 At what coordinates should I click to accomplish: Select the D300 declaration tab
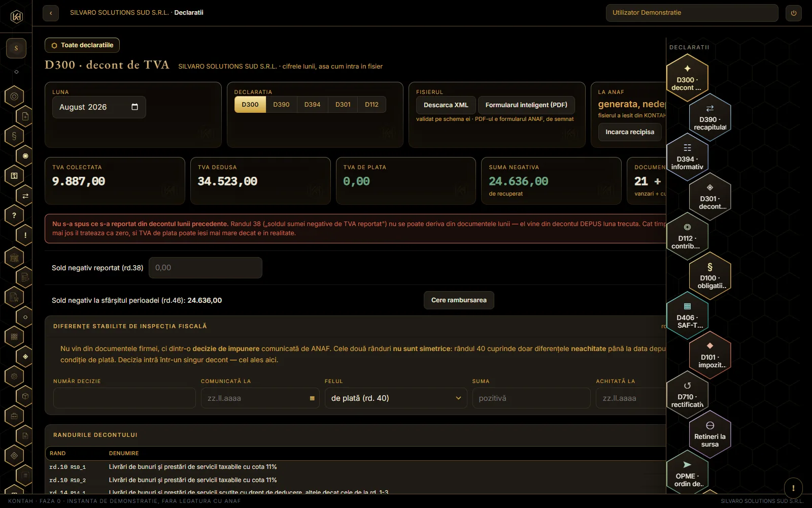(250, 105)
